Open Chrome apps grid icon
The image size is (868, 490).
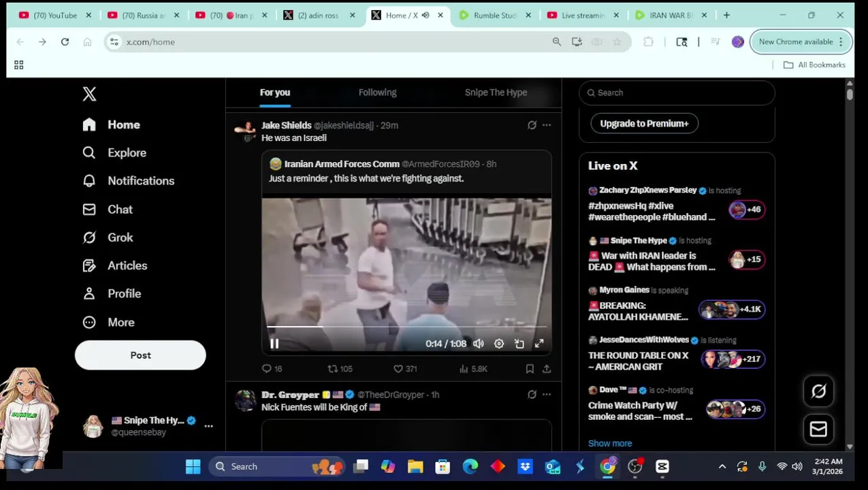(18, 65)
